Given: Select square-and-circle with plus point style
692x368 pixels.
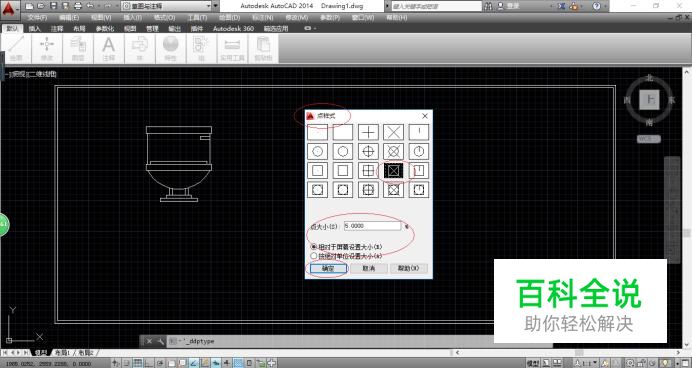Looking at the screenshot, I should (368, 190).
